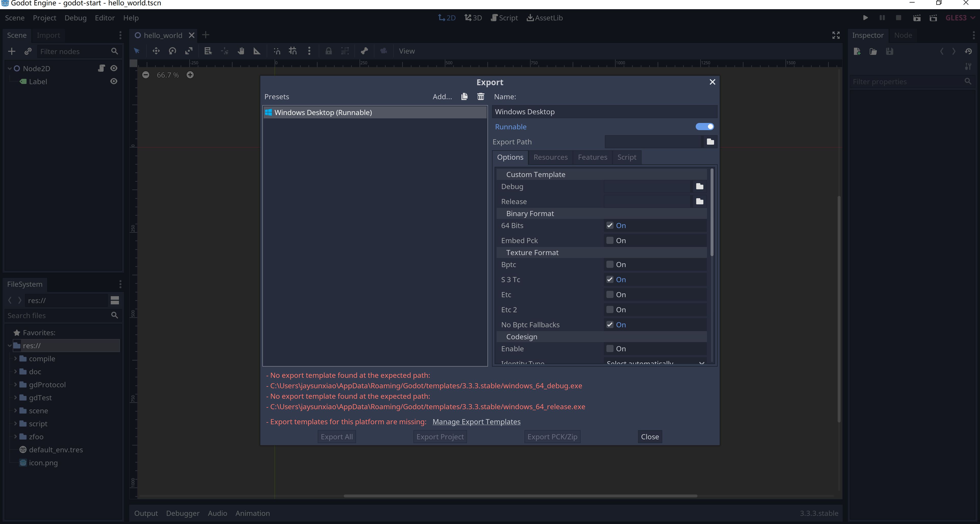The width and height of the screenshot is (980, 524).
Task: Select the Pan Mode hand tool
Action: click(241, 51)
